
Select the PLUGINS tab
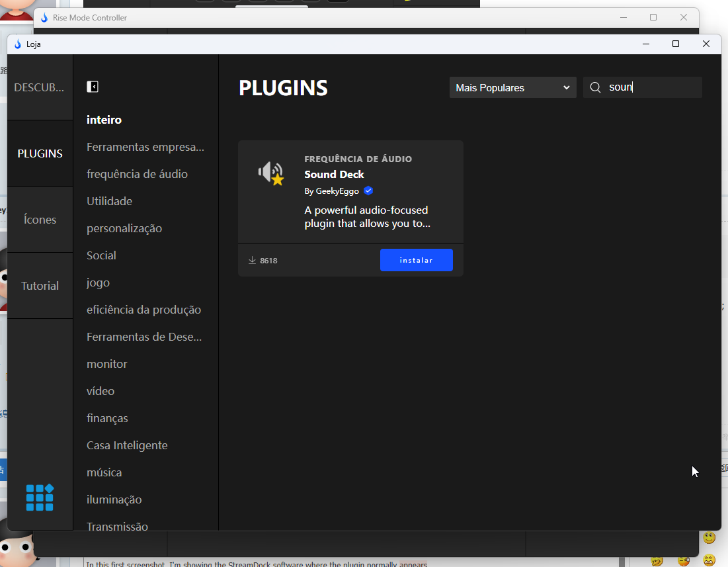pos(40,153)
